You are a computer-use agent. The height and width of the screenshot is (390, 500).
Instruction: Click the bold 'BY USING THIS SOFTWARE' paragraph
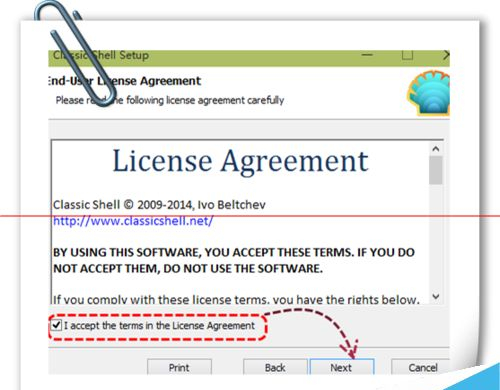[x=234, y=260]
